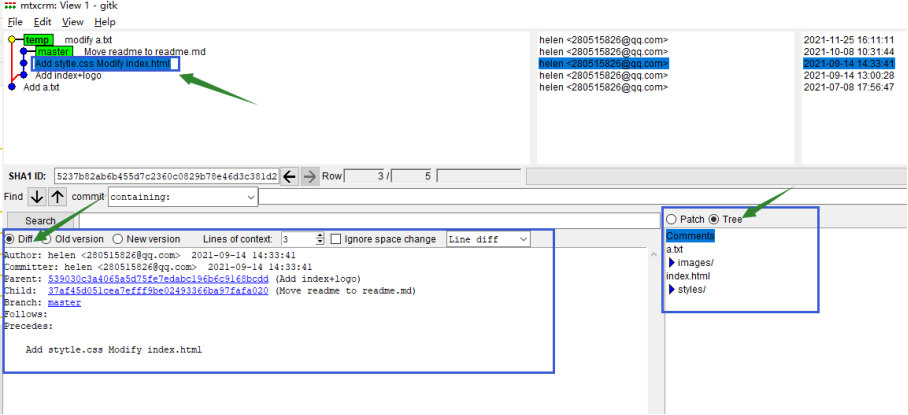Select the yellow commit node for temp
The width and height of the screenshot is (908, 415).
[x=12, y=40]
